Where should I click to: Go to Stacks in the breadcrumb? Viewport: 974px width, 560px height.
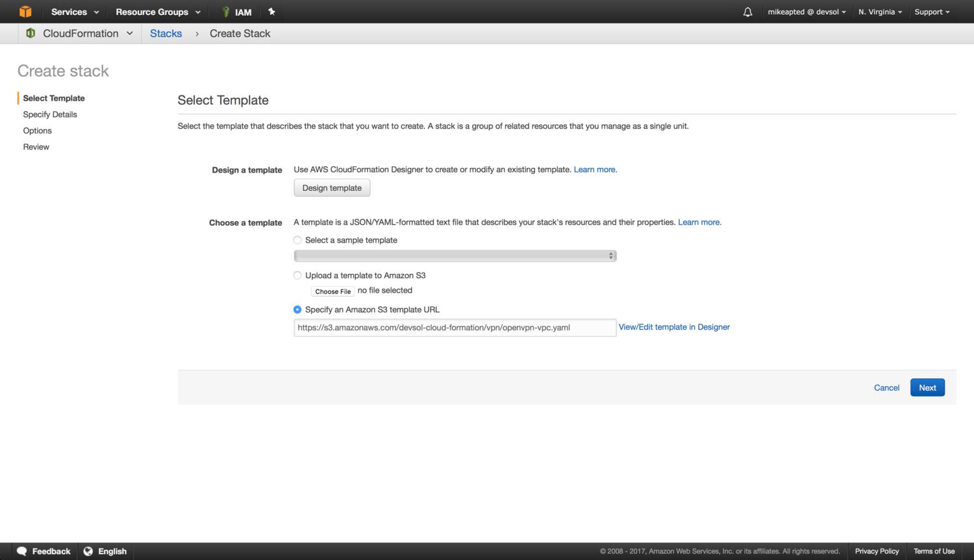166,33
